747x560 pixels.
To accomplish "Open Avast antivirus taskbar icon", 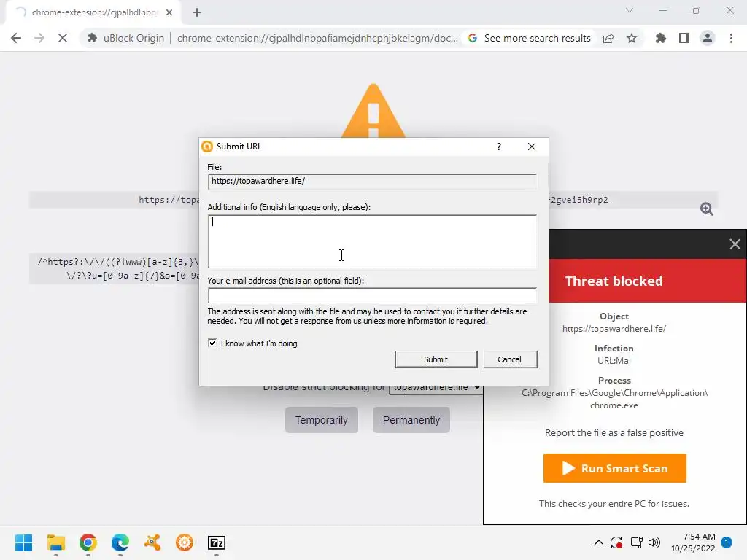I will (x=152, y=542).
